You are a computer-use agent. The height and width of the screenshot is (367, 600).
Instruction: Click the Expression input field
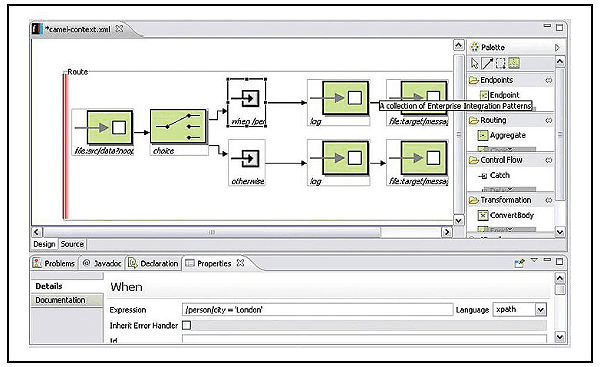pyautogui.click(x=317, y=310)
